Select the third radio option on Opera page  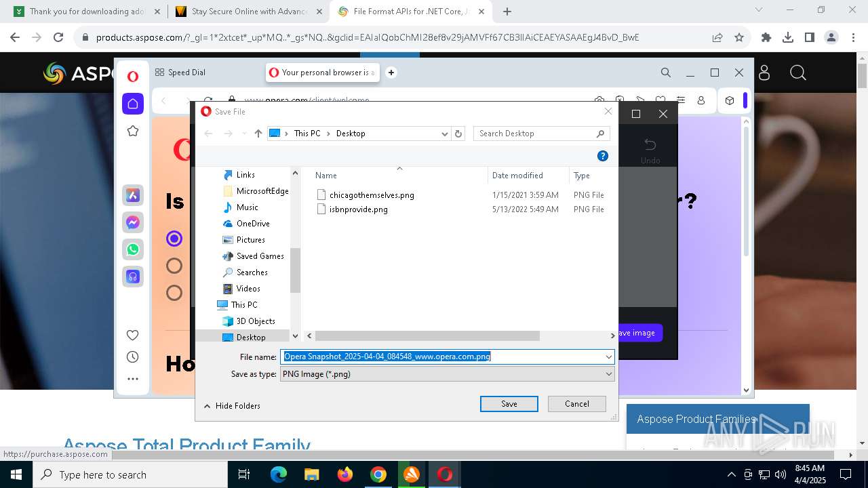(174, 293)
